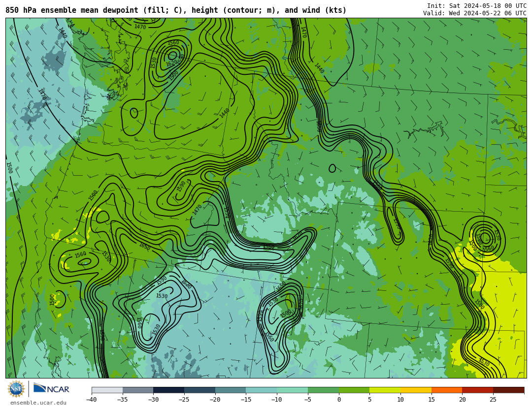The width and height of the screenshot is (532, 409).
Task: Pick the slate grey -35 to -30 colorbar segment
Action: [138, 390]
